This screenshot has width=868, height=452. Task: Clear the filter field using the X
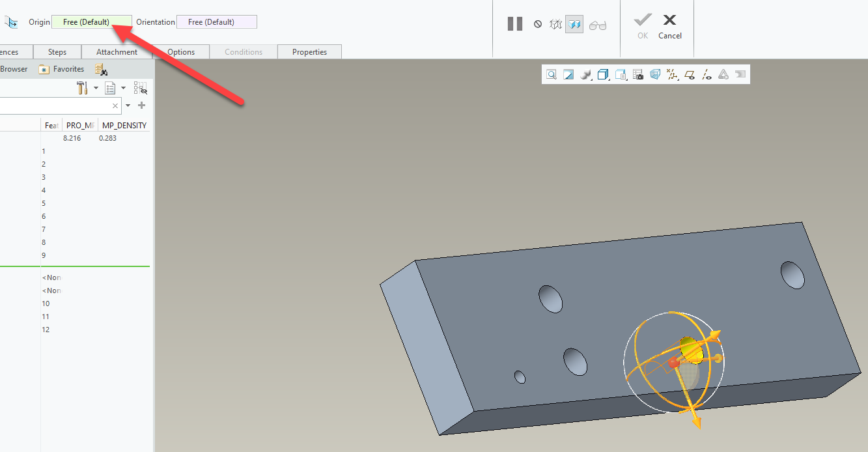click(x=115, y=105)
